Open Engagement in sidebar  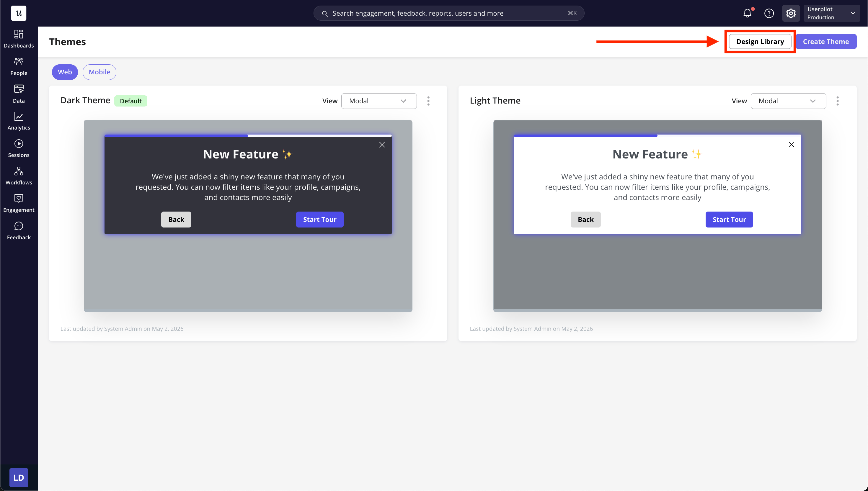pos(19,203)
